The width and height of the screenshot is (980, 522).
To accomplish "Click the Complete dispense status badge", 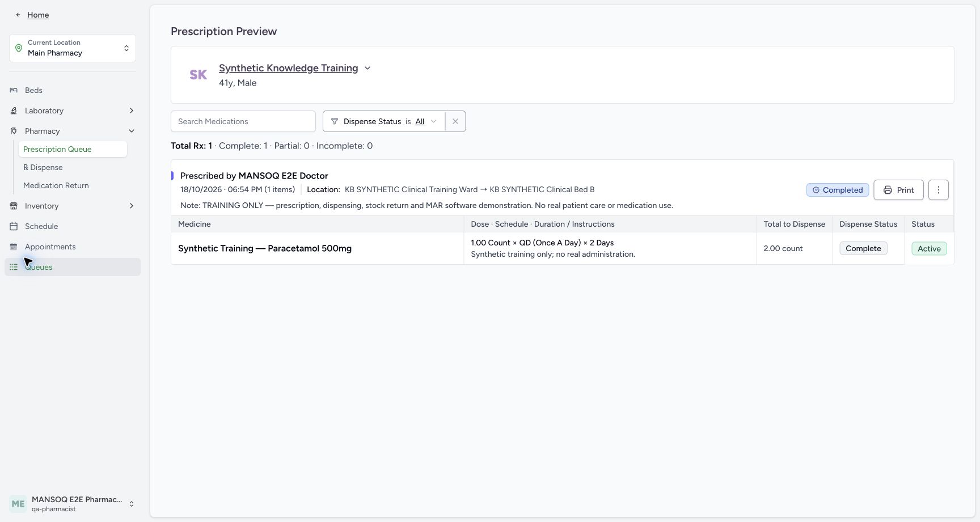I will pyautogui.click(x=863, y=248).
